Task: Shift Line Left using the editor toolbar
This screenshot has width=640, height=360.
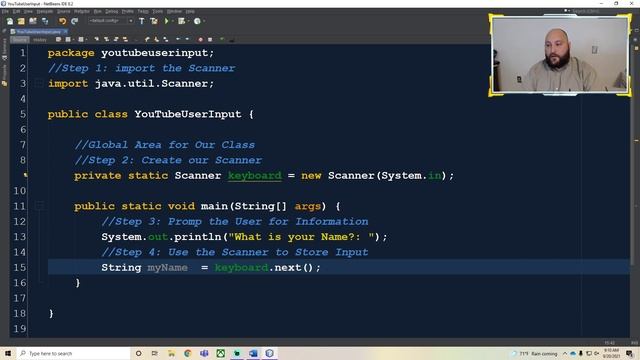Action: [x=178, y=39]
